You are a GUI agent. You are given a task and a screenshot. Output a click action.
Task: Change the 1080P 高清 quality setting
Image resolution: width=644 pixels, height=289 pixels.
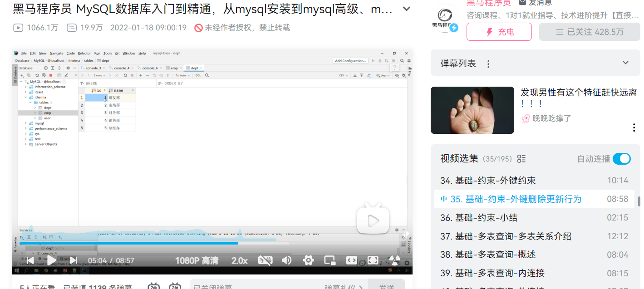pyautogui.click(x=197, y=260)
